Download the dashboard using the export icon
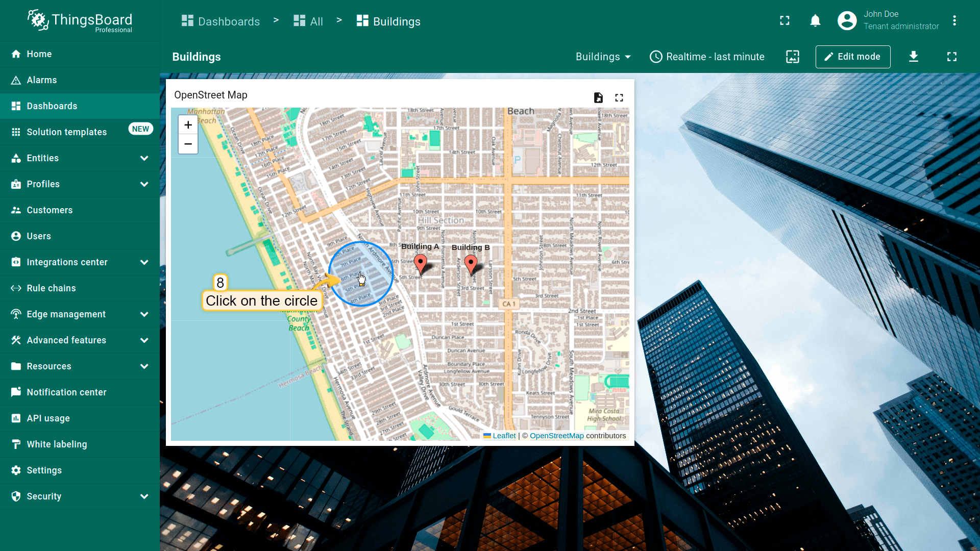The width and height of the screenshot is (980, 551). [914, 57]
